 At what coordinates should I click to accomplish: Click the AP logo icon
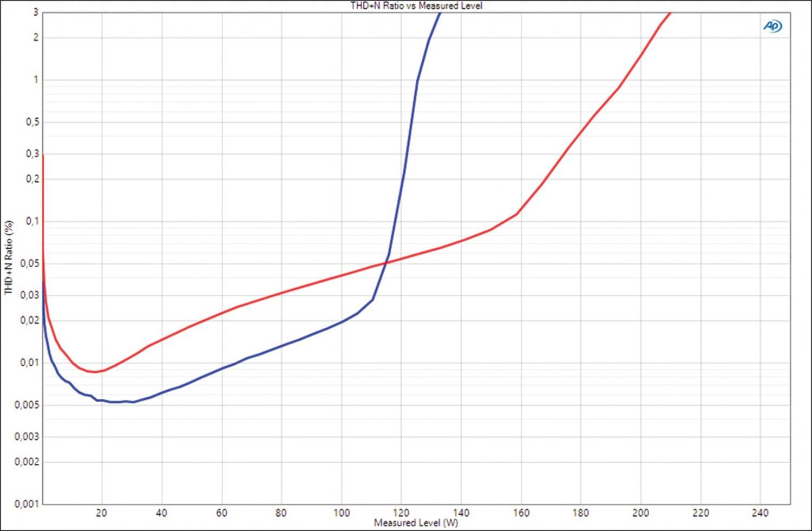772,26
